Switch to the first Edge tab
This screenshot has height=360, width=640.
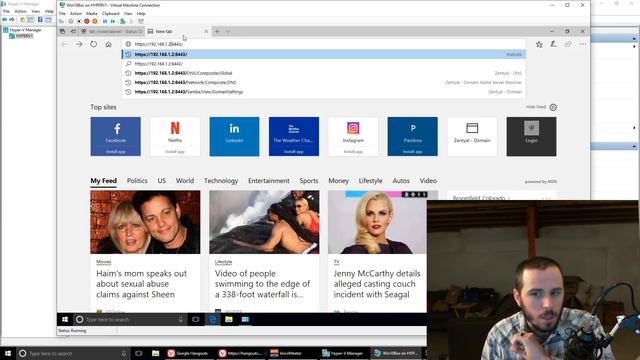[111, 31]
